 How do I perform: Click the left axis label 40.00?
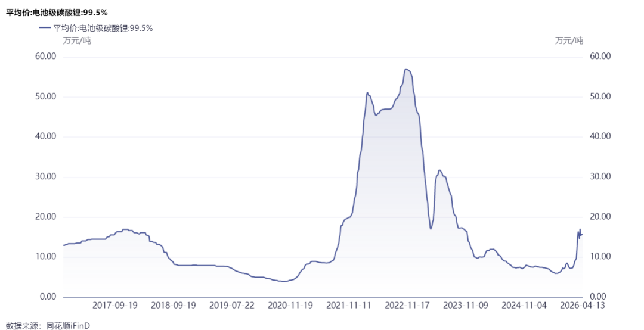[x=45, y=136]
